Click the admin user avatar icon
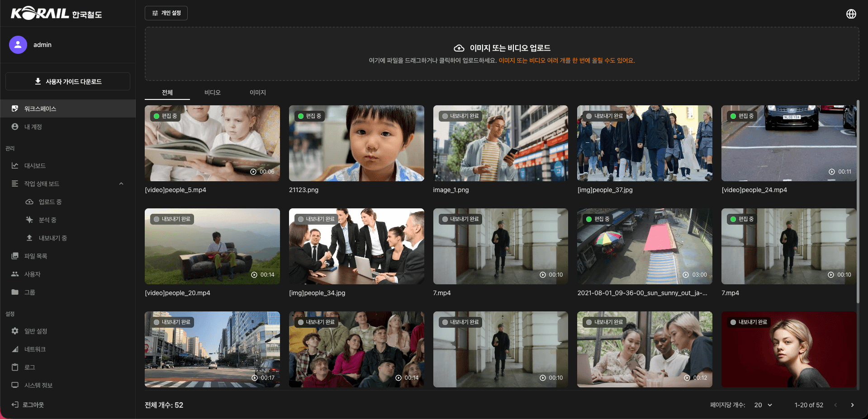868x419 pixels. click(18, 45)
